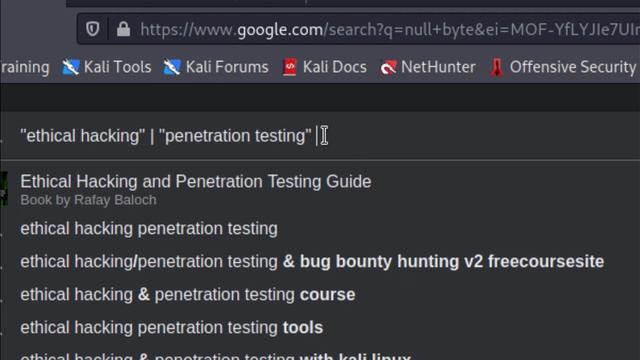Click the Offensive Security bookmark icon
640x360 pixels.
[x=497, y=67]
